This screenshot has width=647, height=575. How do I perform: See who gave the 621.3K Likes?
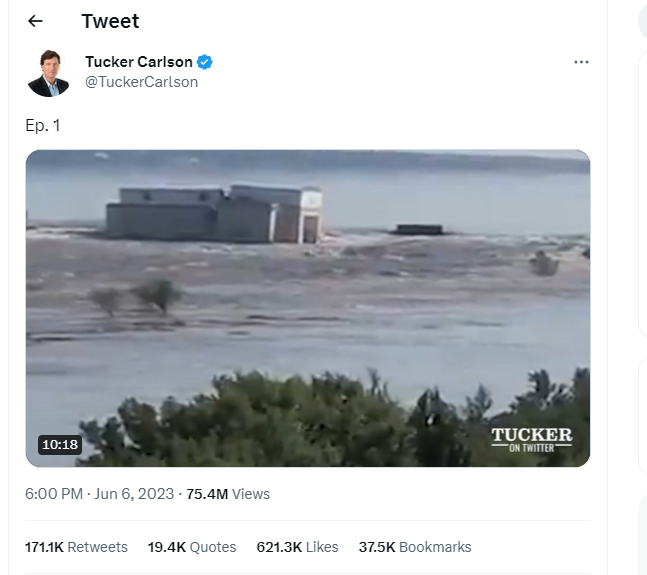tap(297, 547)
